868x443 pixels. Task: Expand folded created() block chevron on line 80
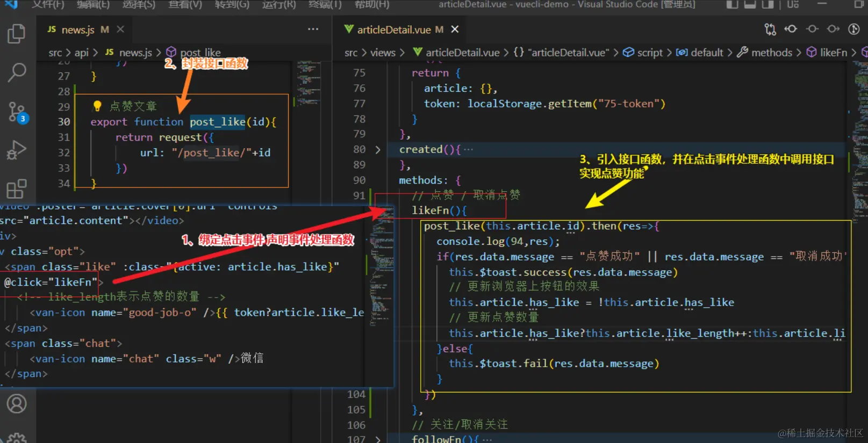378,149
